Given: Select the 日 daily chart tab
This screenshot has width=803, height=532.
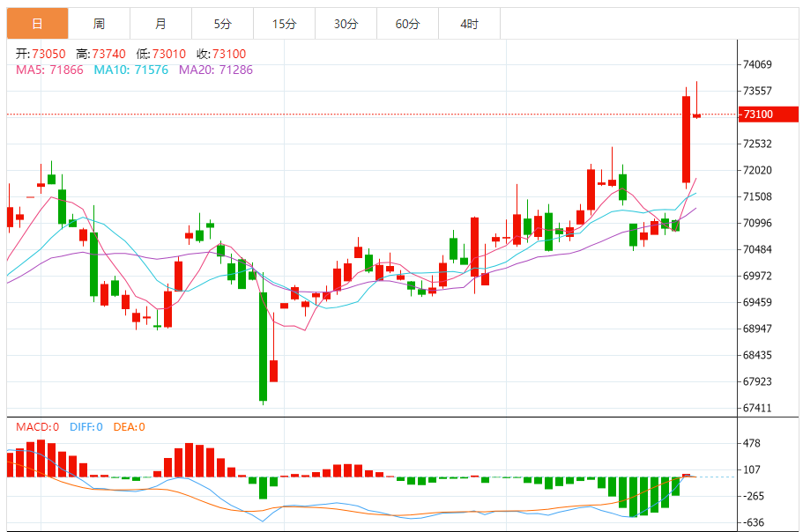Looking at the screenshot, I should pyautogui.click(x=37, y=24).
